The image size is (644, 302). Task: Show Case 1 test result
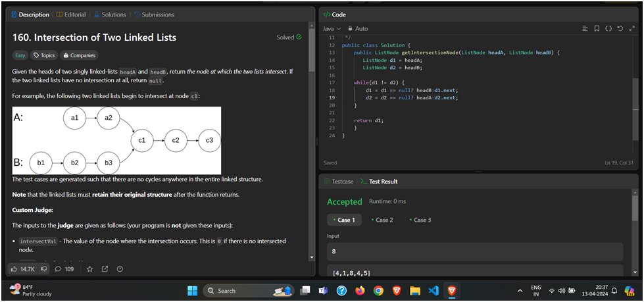tap(344, 220)
